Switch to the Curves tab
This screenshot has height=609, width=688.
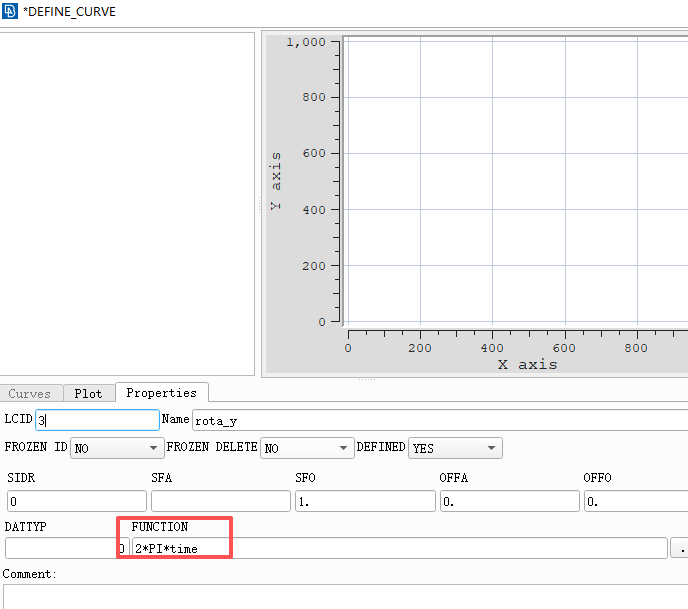pos(30,394)
